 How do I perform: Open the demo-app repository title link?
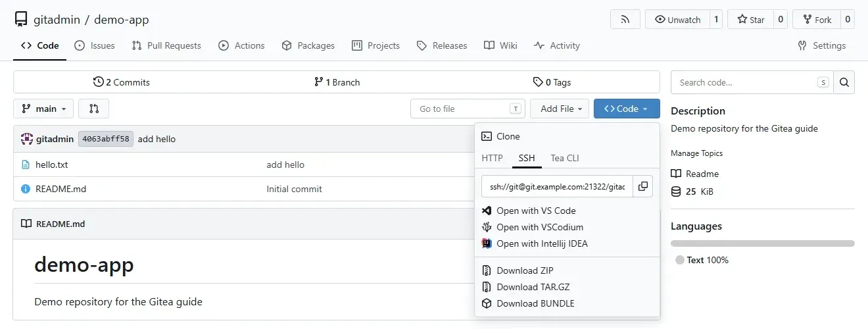pyautogui.click(x=122, y=19)
